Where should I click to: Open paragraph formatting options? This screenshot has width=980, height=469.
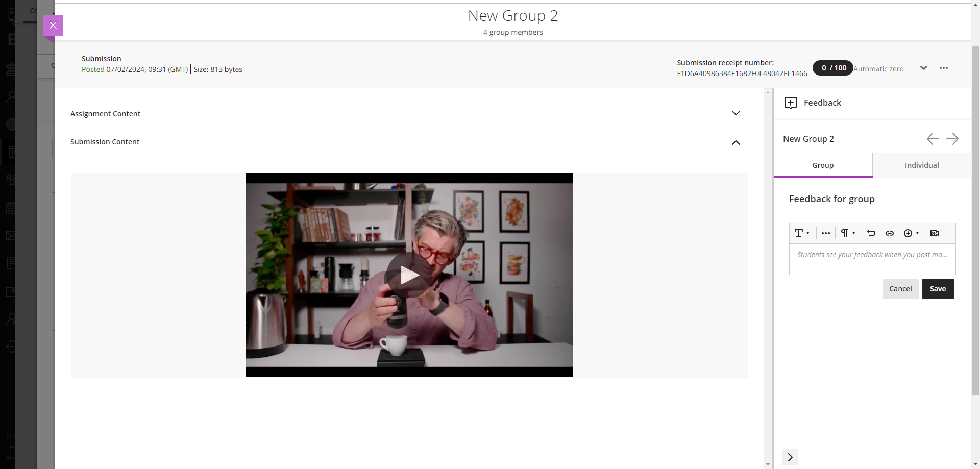847,233
